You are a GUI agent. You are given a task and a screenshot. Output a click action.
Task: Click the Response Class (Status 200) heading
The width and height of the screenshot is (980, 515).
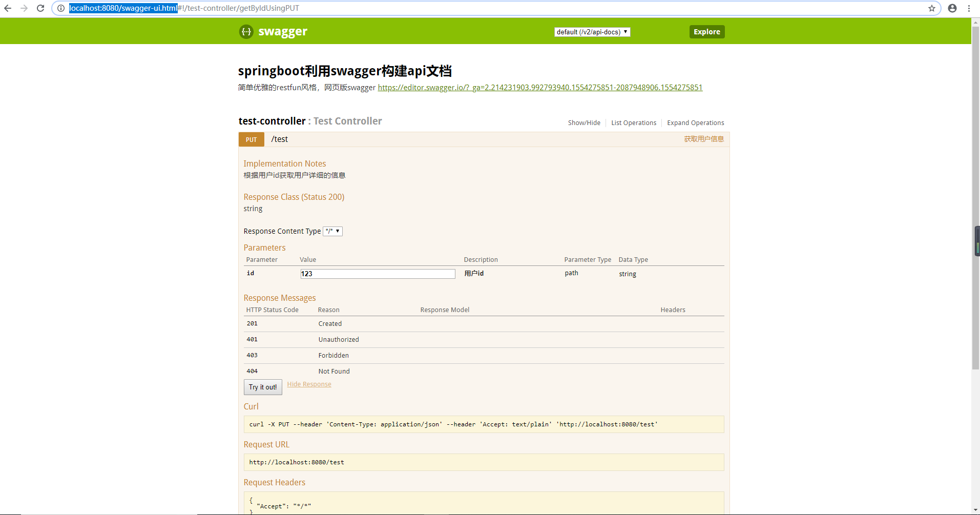(294, 197)
